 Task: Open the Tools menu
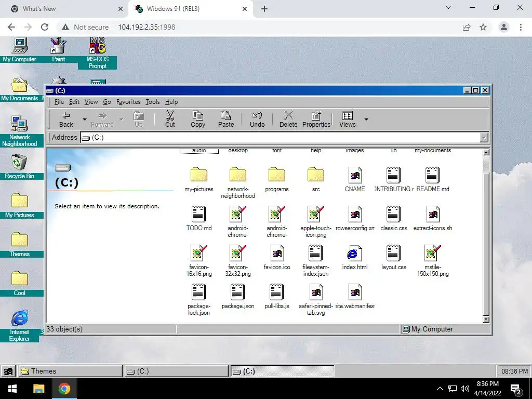(152, 102)
